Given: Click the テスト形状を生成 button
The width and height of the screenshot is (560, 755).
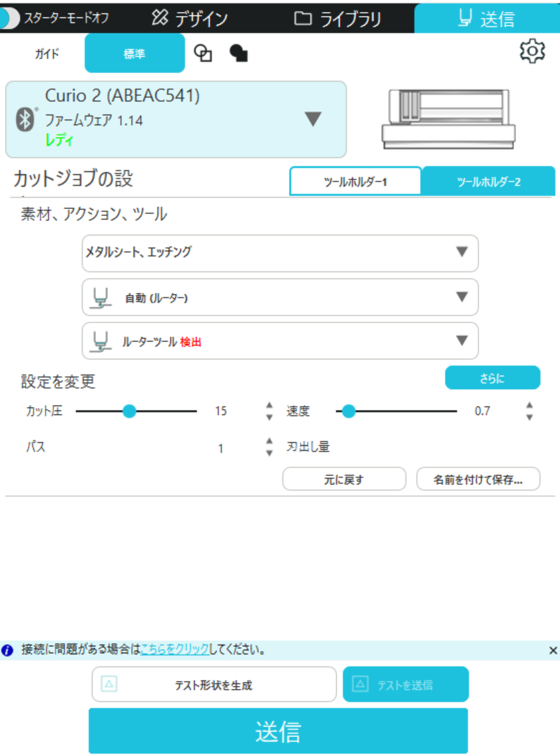Looking at the screenshot, I should click(x=214, y=685).
